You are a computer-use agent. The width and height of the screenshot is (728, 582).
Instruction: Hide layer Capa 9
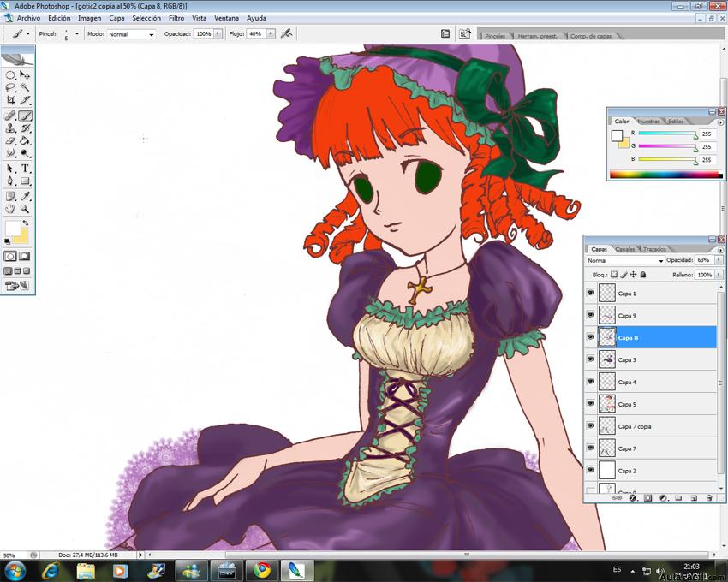pos(591,315)
